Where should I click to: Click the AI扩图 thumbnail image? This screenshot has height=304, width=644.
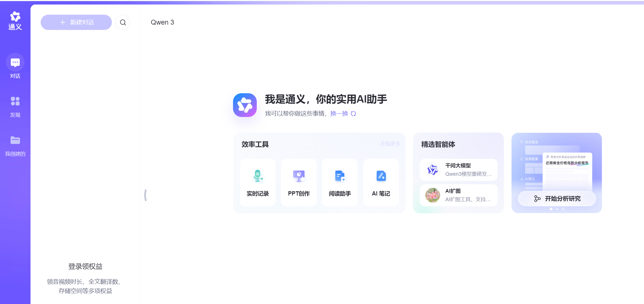click(x=433, y=195)
